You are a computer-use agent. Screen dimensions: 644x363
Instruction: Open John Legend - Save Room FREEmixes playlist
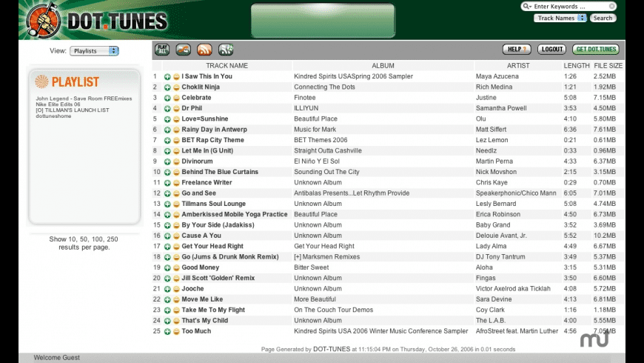[84, 99]
